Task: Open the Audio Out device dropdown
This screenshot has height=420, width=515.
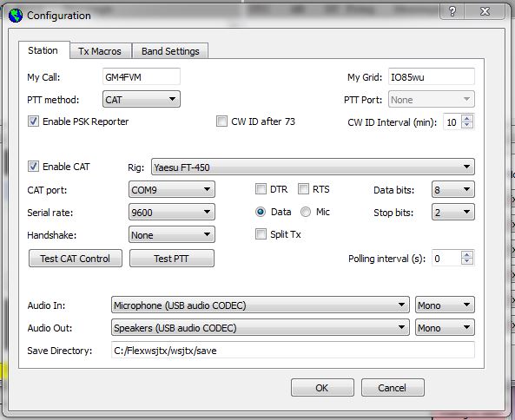Action: click(x=261, y=327)
